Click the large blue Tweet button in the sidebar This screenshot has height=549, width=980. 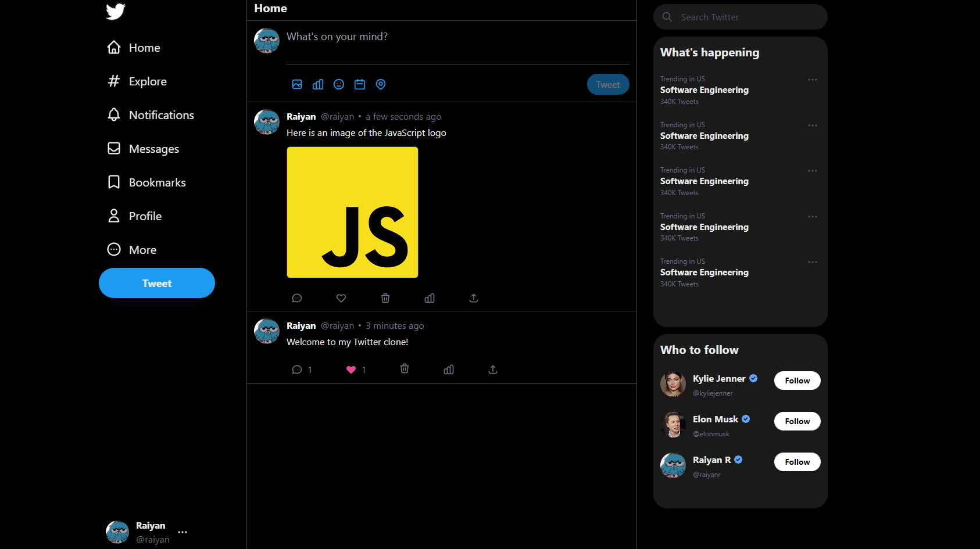[157, 283]
